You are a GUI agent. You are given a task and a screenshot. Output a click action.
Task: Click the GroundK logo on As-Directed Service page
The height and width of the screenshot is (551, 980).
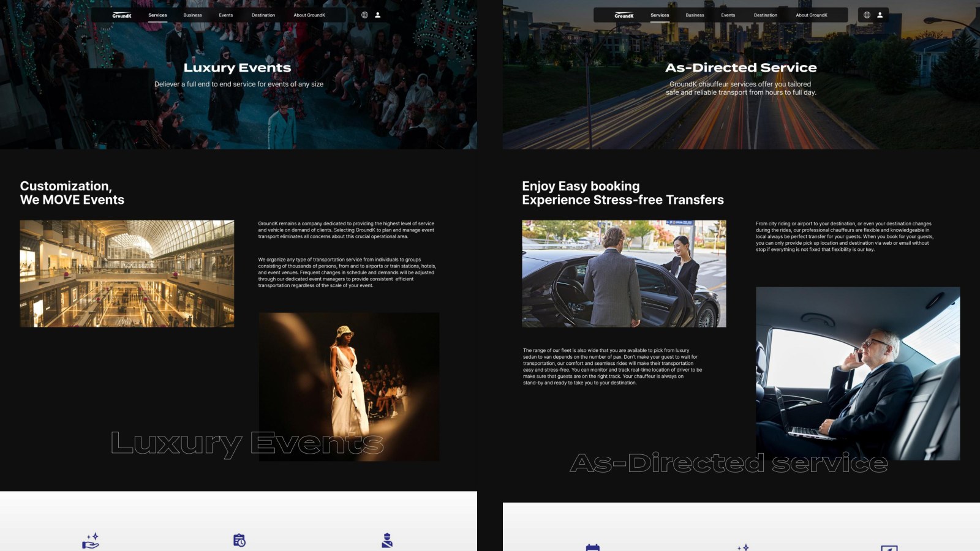coord(624,15)
